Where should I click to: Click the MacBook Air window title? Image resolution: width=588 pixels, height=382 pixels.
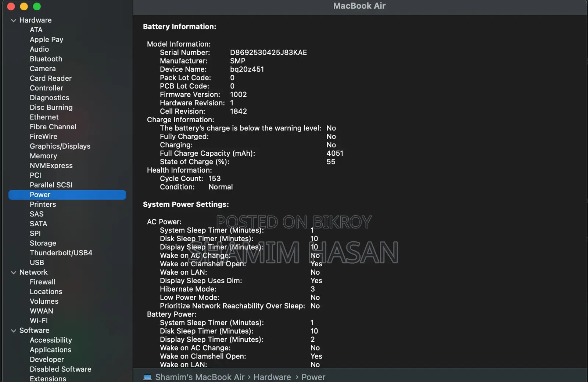[359, 6]
